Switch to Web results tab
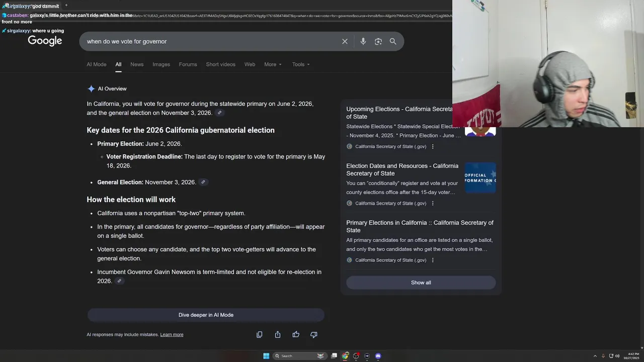Viewport: 644px width, 362px height. click(250, 64)
